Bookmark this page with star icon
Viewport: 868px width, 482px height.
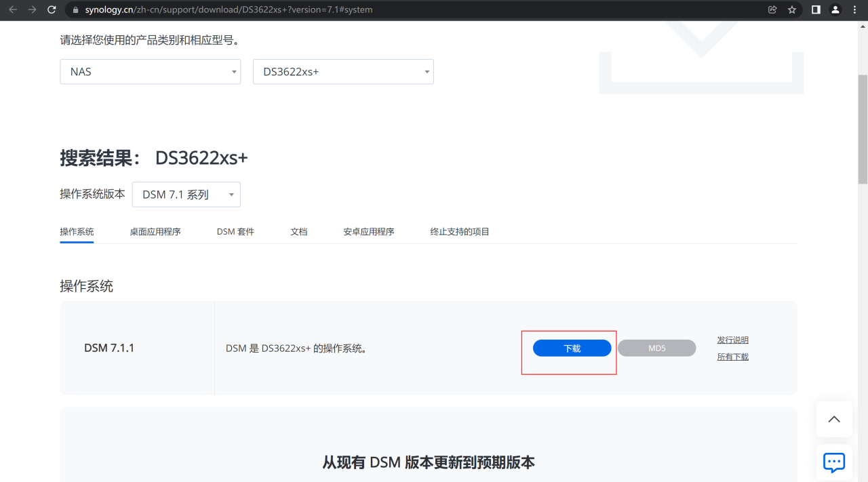[791, 9]
